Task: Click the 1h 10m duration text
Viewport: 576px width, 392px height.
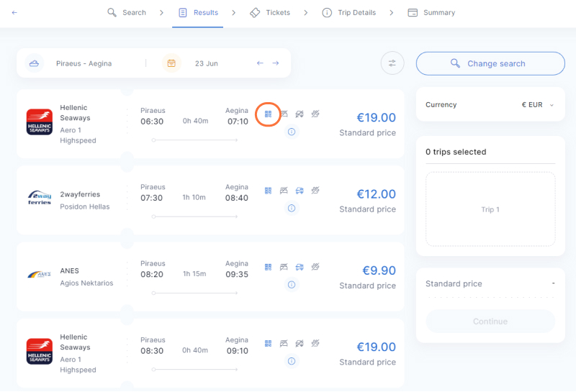Action: point(194,198)
